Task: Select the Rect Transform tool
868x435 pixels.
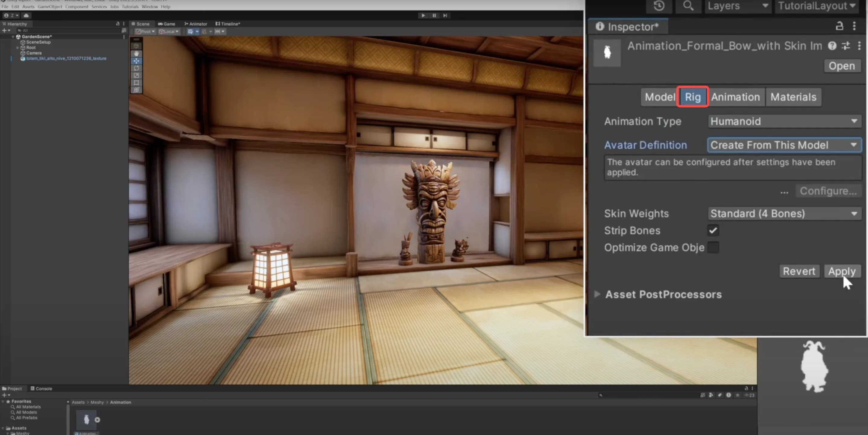Action: (x=136, y=83)
